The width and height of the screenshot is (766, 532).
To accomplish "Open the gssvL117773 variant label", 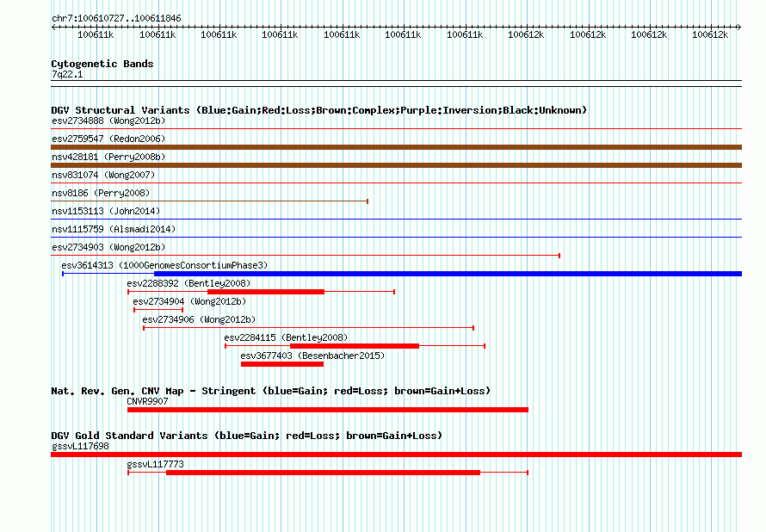I will (155, 464).
